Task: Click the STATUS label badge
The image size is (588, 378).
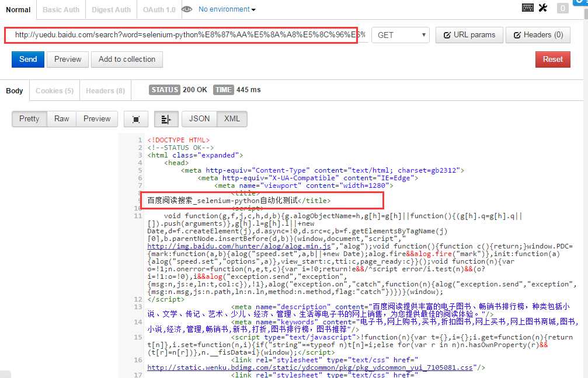Action: click(164, 90)
